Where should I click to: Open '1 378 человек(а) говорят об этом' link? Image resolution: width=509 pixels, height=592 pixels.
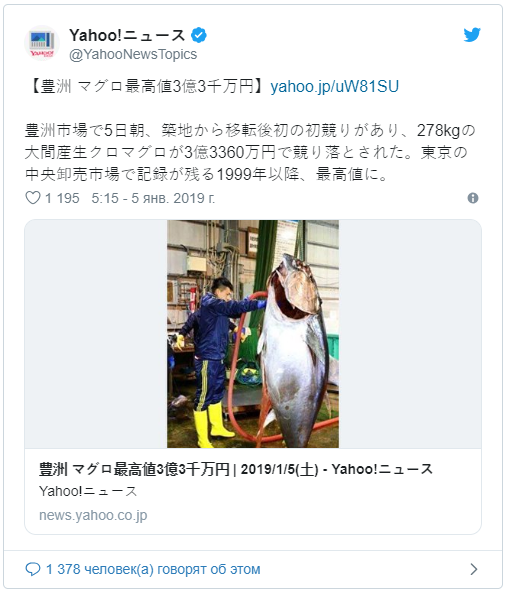153,569
